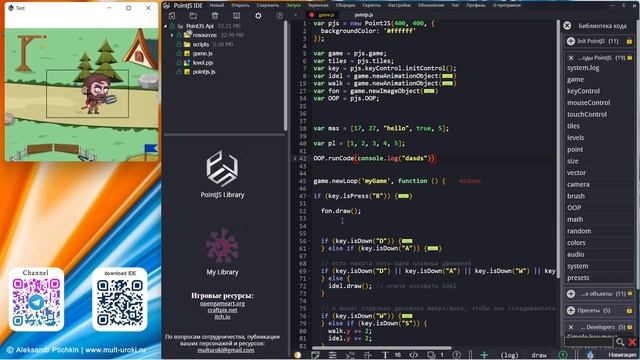Click the download IDE QR code
Viewport: 640px width, 360px height.
[120, 302]
